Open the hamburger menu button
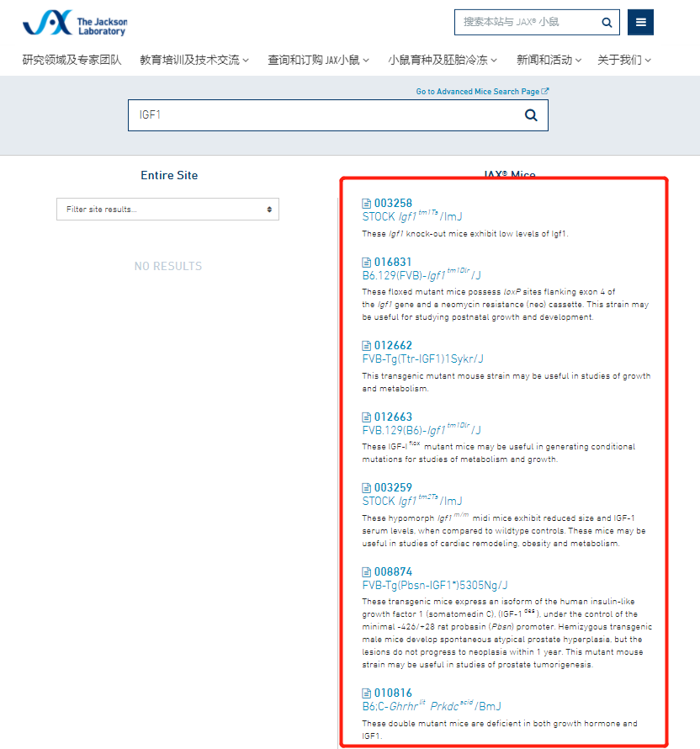The height and width of the screenshot is (749, 700). coord(640,23)
